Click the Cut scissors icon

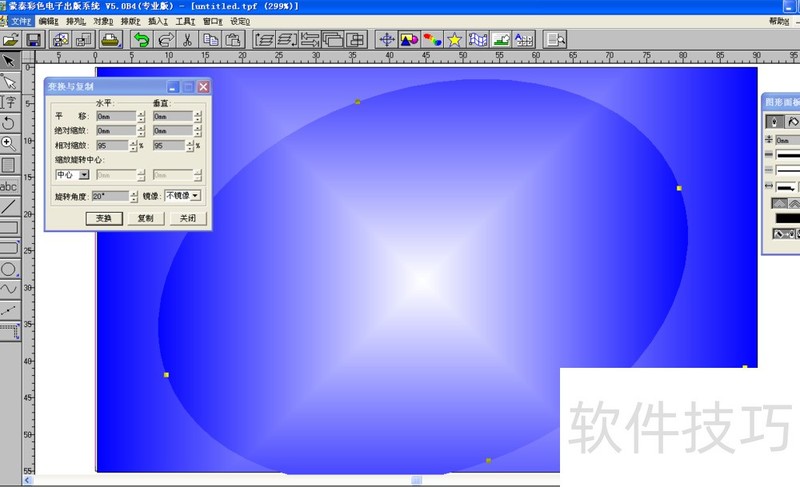tap(187, 40)
